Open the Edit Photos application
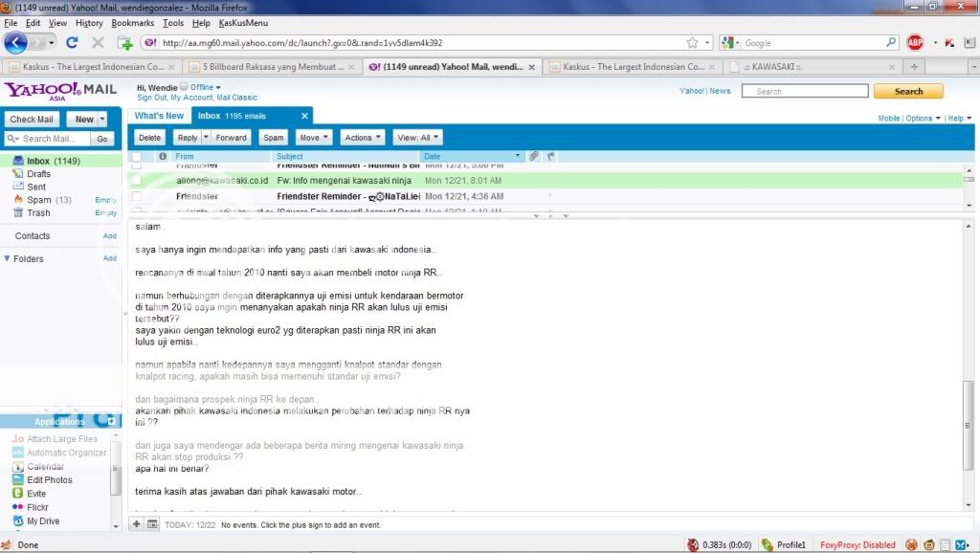The width and height of the screenshot is (980, 553). pos(42,480)
